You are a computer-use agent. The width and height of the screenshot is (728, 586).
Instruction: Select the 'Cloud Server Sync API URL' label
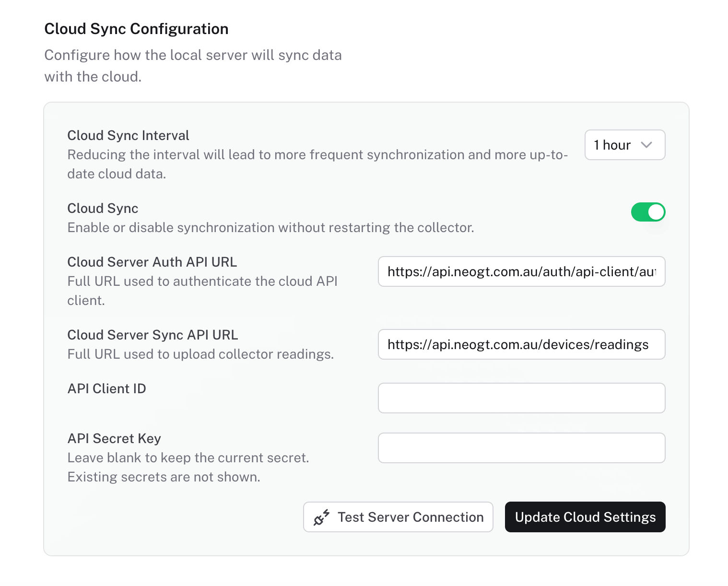tap(153, 335)
